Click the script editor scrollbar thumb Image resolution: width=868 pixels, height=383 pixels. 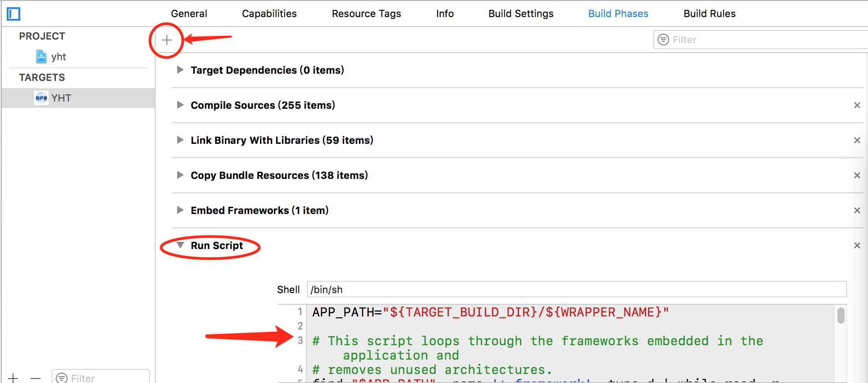841,315
